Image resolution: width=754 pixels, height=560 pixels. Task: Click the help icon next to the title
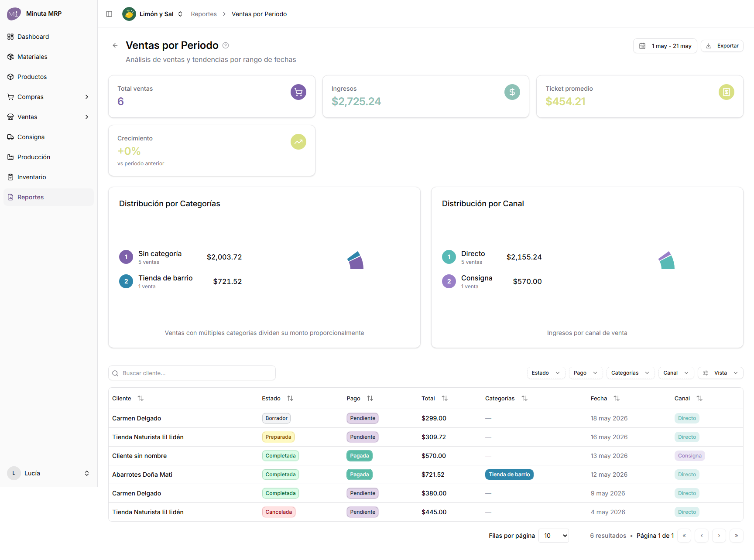pyautogui.click(x=226, y=45)
